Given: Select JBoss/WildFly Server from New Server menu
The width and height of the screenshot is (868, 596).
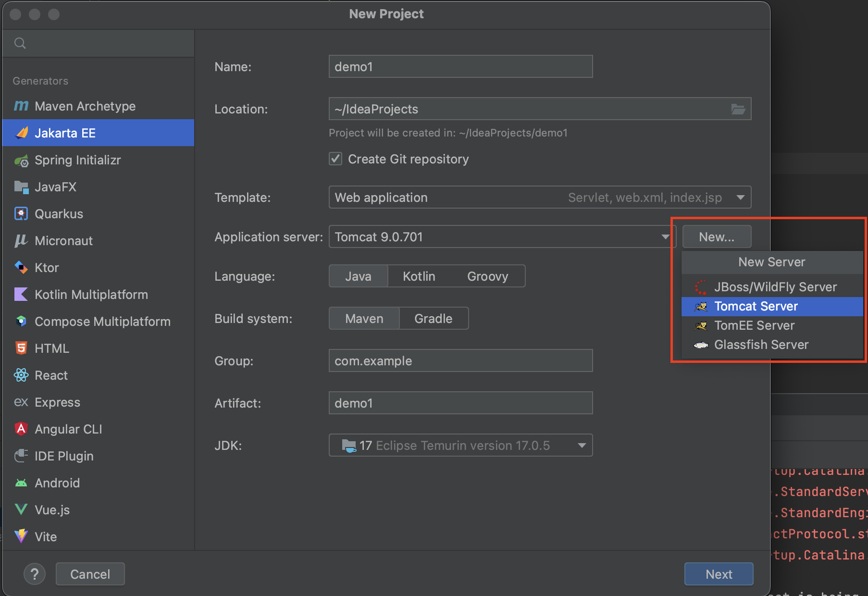Looking at the screenshot, I should click(772, 287).
